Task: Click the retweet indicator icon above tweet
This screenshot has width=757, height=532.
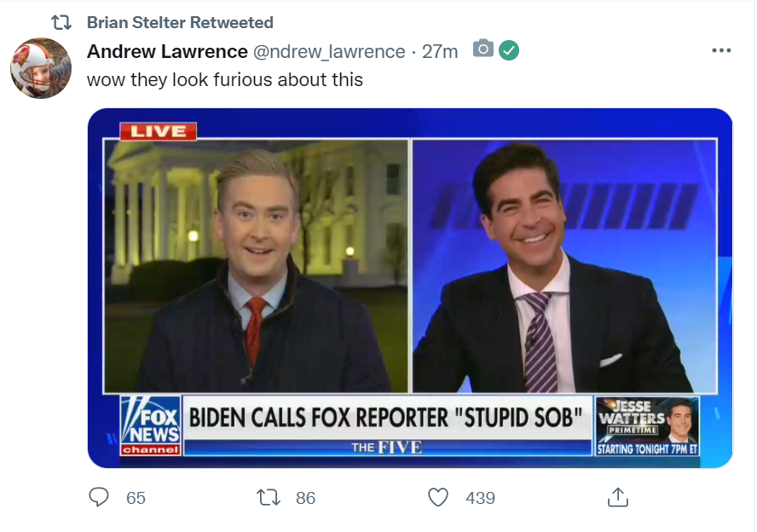Action: (61, 22)
